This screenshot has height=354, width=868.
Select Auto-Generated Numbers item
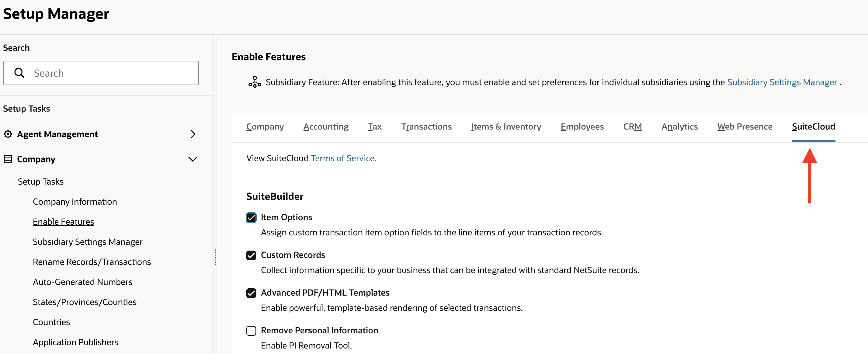click(82, 282)
